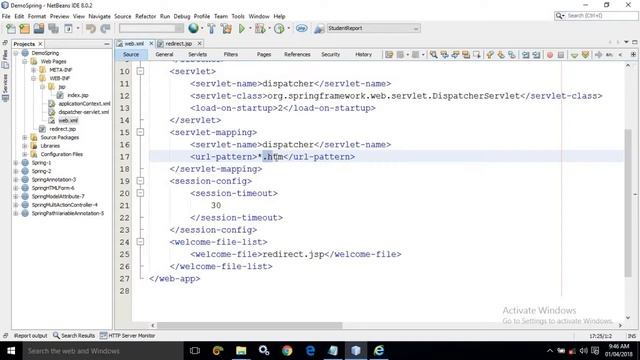Open the Files side panel
640x360 pixels.
[5, 58]
